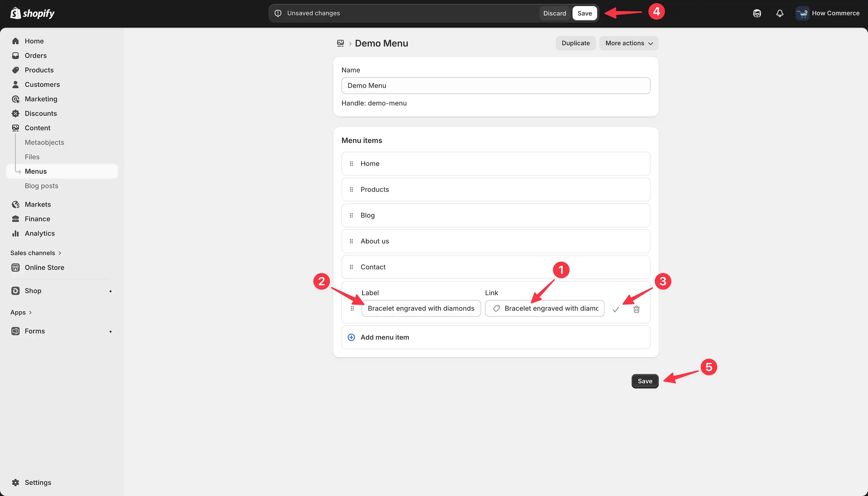Select the Blog menu item row
868x496 pixels.
[495, 215]
